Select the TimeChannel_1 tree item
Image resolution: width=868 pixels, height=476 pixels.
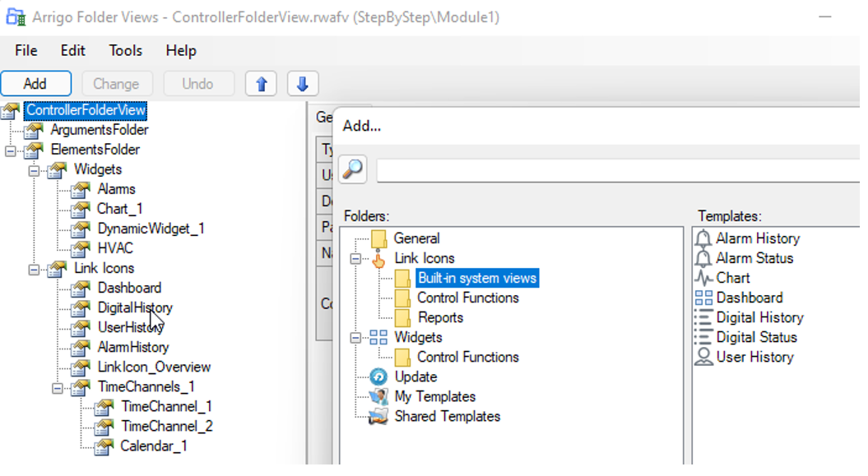[x=167, y=407]
